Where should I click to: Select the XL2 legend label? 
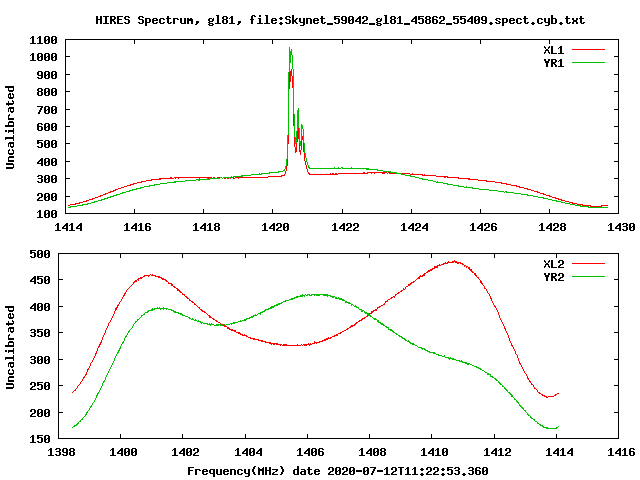pyautogui.click(x=553, y=264)
